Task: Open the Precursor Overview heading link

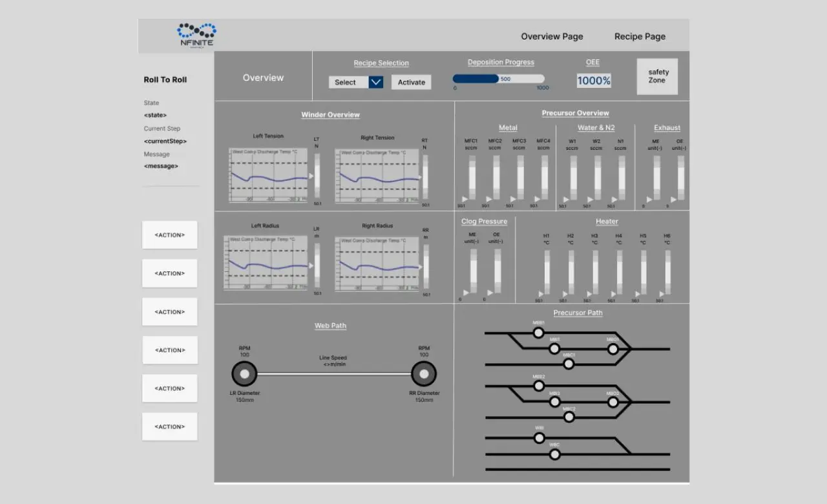Action: tap(575, 113)
